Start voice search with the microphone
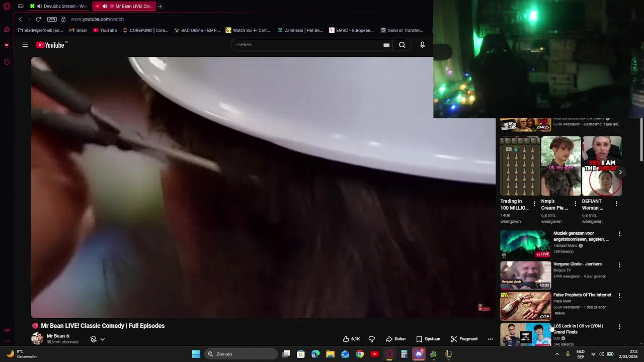 tap(423, 45)
